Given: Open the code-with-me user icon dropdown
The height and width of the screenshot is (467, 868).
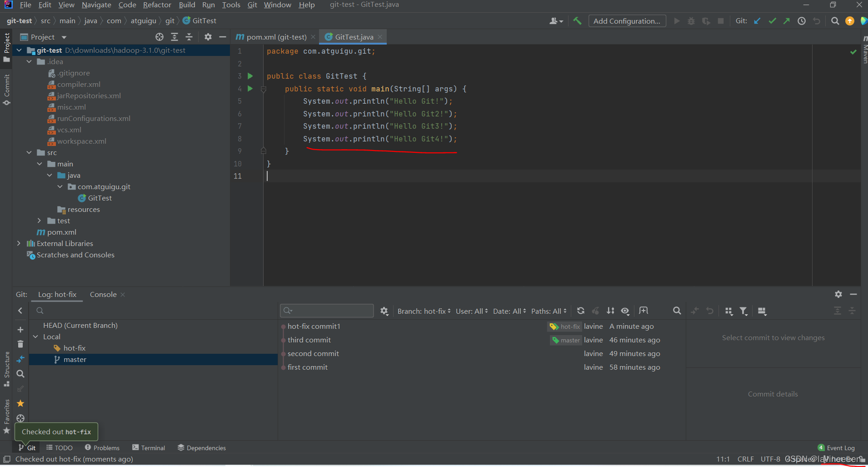Looking at the screenshot, I should 556,21.
